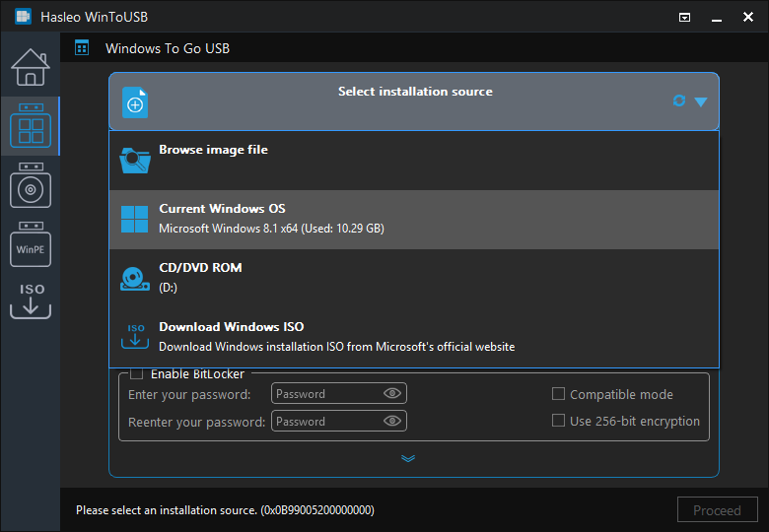Image resolution: width=769 pixels, height=532 pixels.
Task: Click Microsoft Windows 8.1 x64 description text
Action: pos(271,229)
